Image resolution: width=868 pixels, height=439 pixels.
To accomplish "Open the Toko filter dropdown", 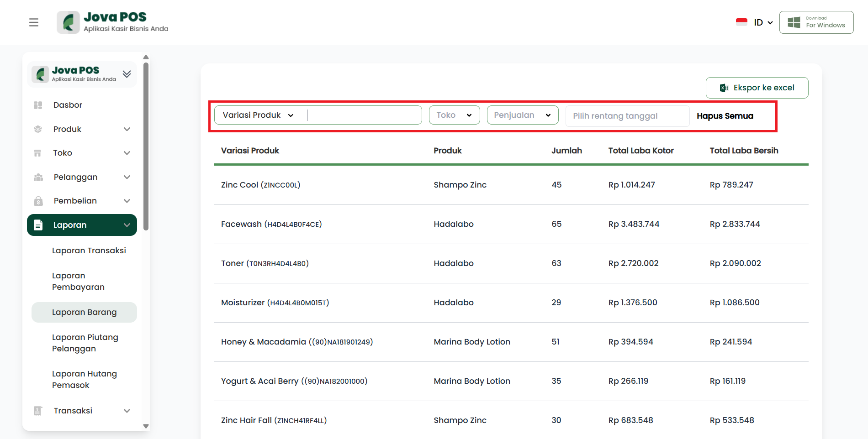I will (454, 115).
